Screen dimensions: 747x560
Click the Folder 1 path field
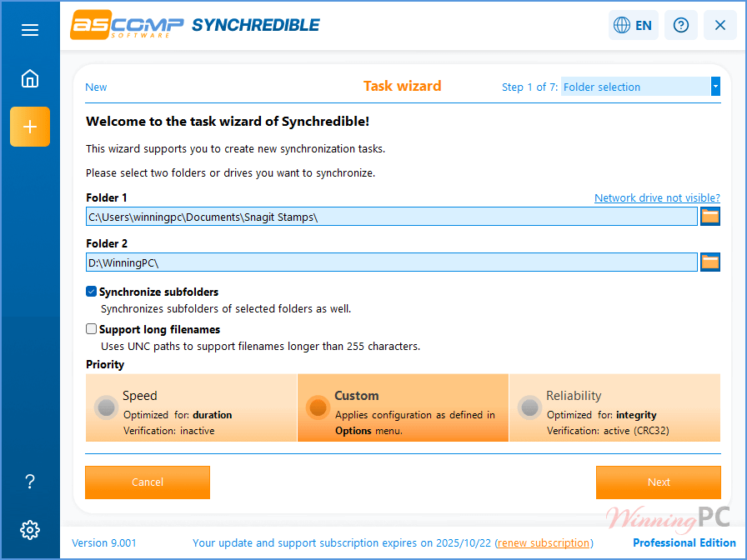(392, 217)
